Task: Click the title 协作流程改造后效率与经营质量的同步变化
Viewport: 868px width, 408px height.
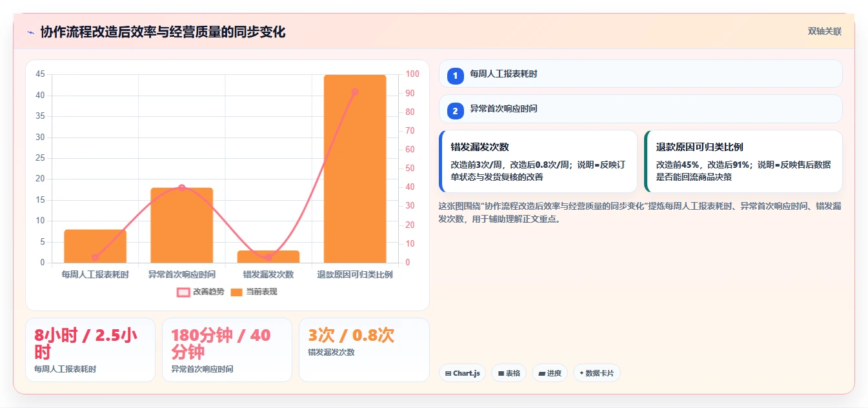Action: pyautogui.click(x=163, y=32)
